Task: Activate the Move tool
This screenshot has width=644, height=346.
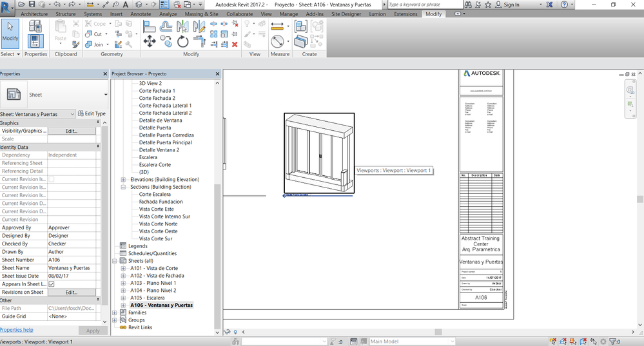Action: click(150, 41)
